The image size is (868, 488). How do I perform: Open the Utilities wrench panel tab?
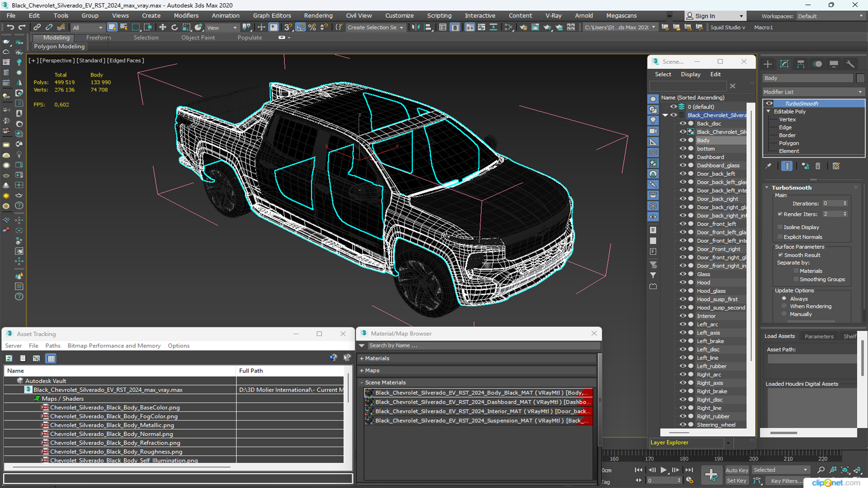click(850, 64)
